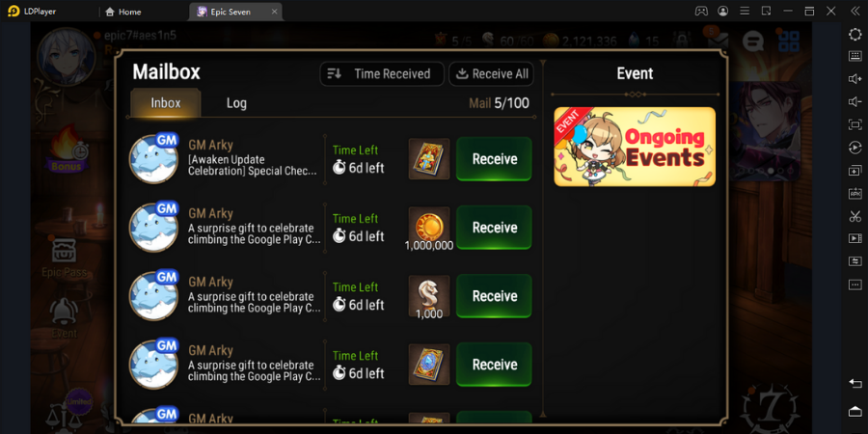Viewport: 868px width, 434px height.
Task: Open the scissors screenshot tool
Action: [854, 216]
